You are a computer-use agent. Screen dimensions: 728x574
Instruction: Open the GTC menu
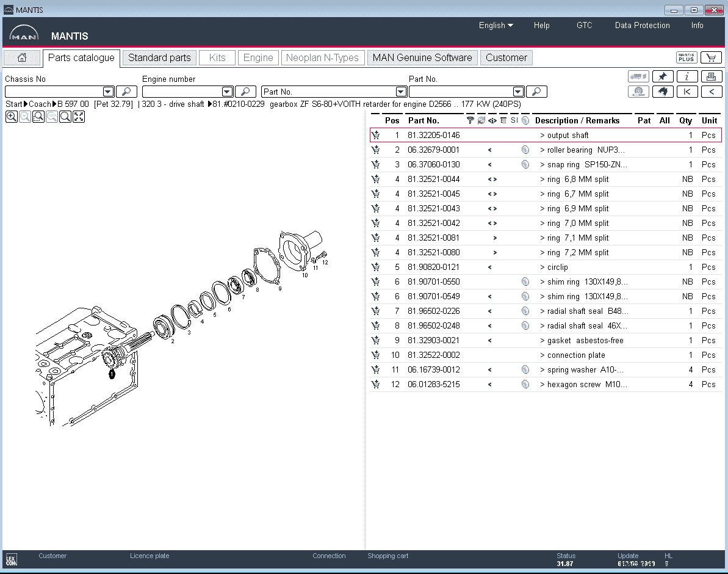[584, 26]
